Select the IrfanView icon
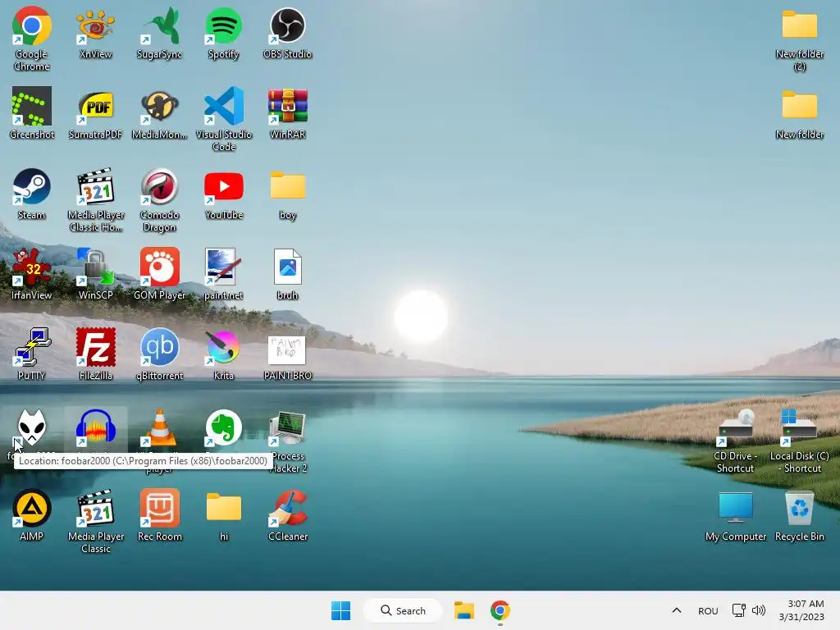 [x=32, y=267]
